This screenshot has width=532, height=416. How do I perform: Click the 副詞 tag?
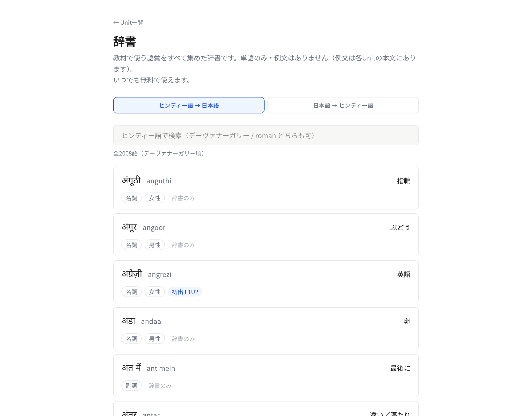pos(131,386)
